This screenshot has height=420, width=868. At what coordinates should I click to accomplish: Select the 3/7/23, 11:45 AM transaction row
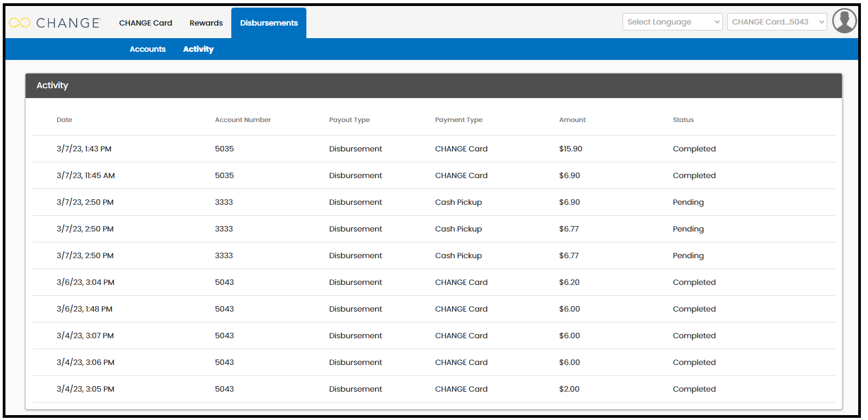point(434,175)
